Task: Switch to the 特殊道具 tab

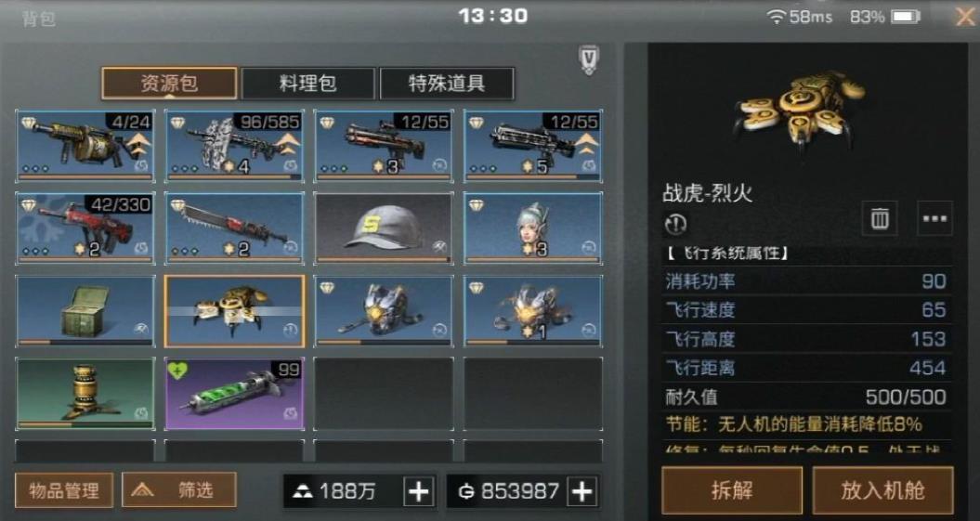Action: click(447, 84)
